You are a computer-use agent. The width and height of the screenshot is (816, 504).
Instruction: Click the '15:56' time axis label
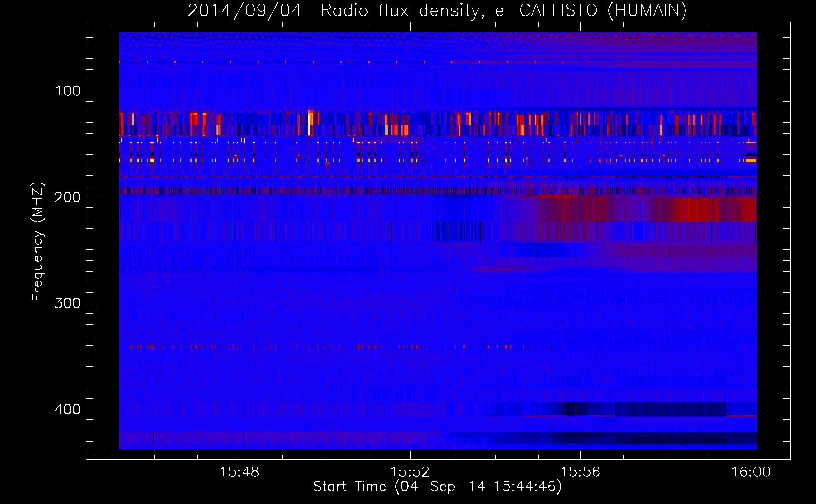580,472
